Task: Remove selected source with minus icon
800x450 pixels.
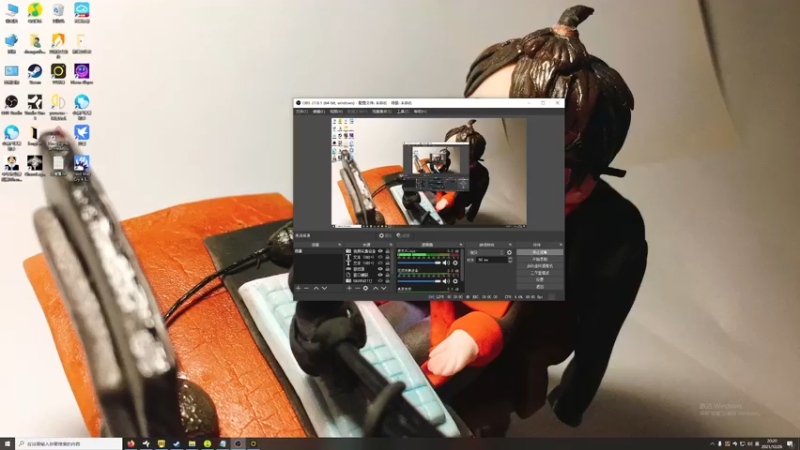Action: [357, 288]
